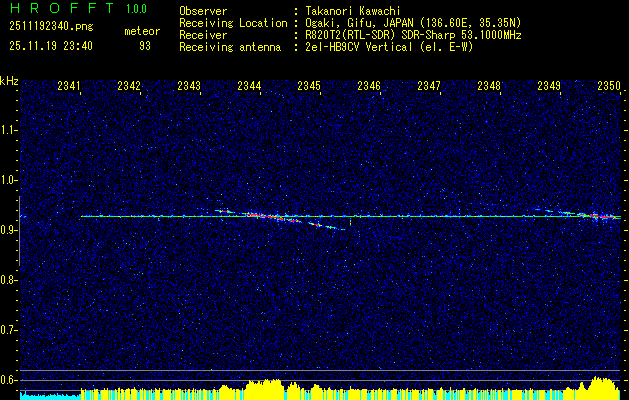The width and height of the screenshot is (629, 400).
Task: Click the 1.1 frequency axis label
Action: coord(8,130)
